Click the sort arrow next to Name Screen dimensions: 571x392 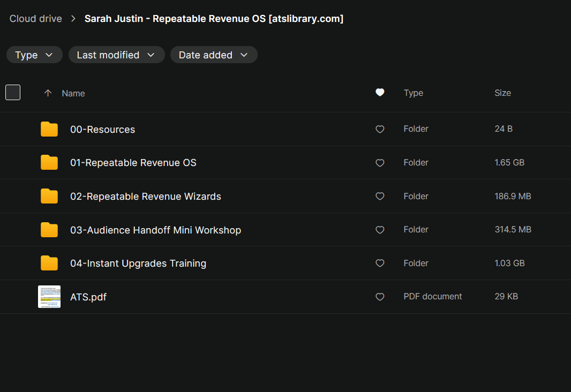click(x=48, y=93)
